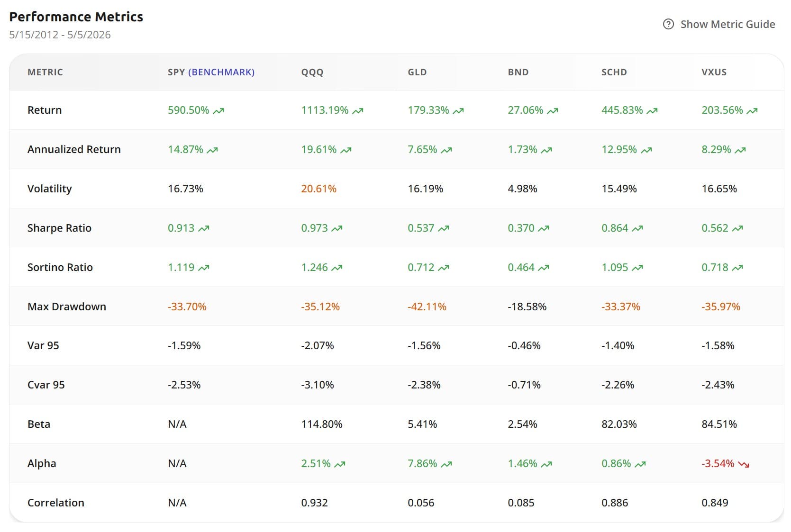Click the trend-up icon beside GLD Return 179.33%
The width and height of the screenshot is (791, 532).
coord(458,111)
